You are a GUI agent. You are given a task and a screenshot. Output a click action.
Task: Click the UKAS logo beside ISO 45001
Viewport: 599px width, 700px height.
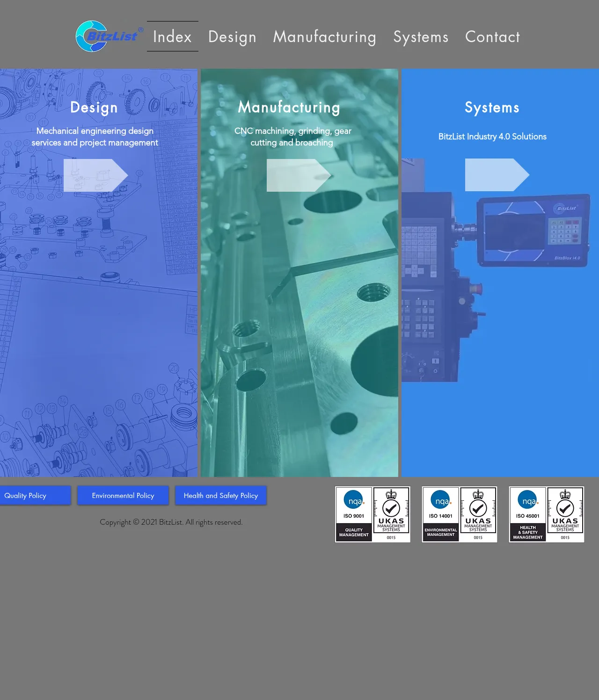click(565, 514)
